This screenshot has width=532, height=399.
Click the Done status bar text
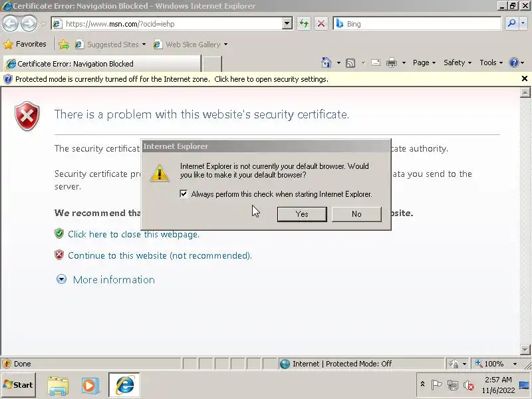(x=23, y=364)
